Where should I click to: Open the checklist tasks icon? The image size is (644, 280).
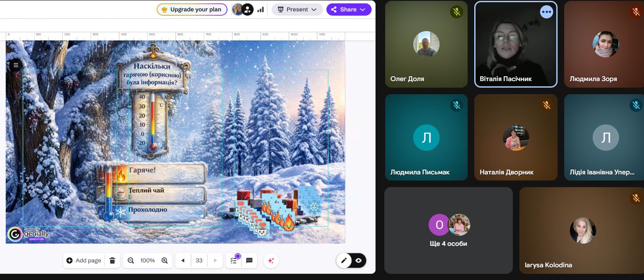coord(234,260)
